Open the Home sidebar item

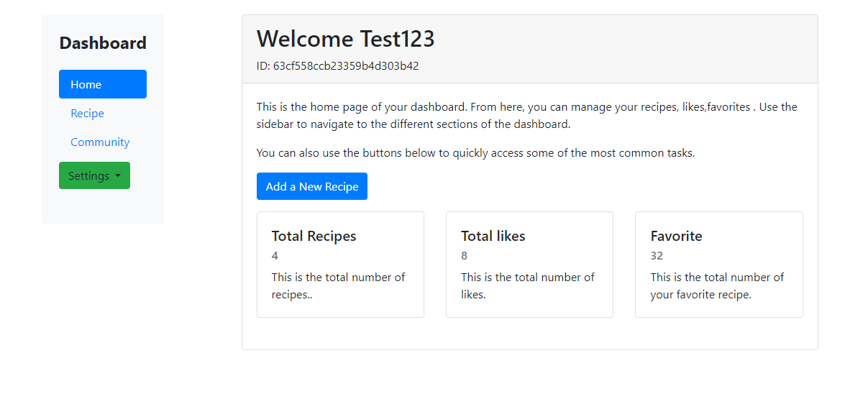click(x=103, y=84)
